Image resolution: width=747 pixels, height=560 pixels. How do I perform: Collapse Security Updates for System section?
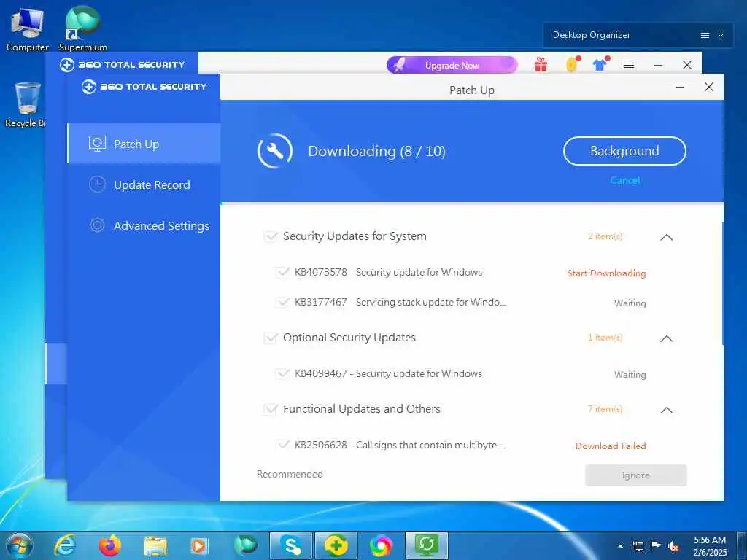pyautogui.click(x=667, y=237)
